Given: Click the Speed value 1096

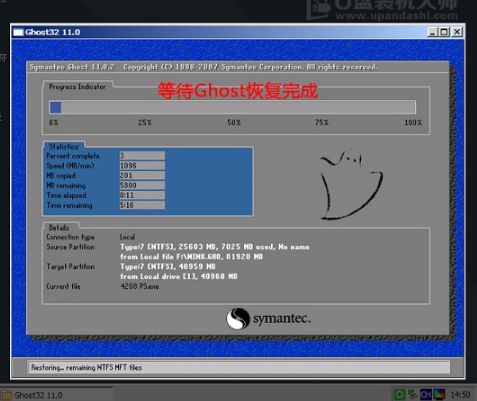Looking at the screenshot, I should 142,166.
